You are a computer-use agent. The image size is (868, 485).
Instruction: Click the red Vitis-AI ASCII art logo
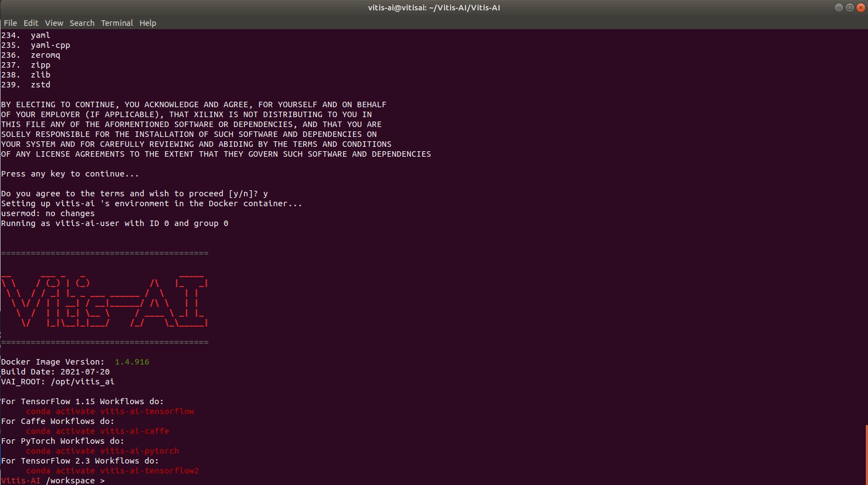[x=104, y=300]
